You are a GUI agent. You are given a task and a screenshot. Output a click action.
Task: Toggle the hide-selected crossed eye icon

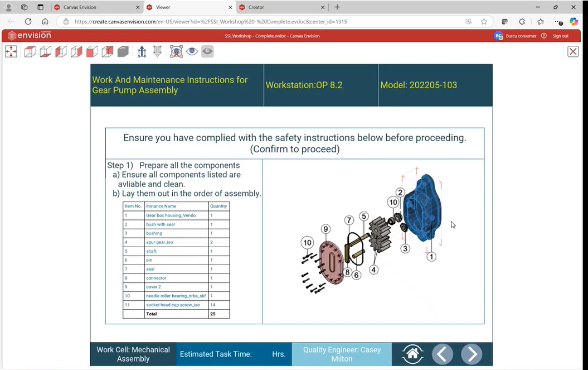(176, 51)
